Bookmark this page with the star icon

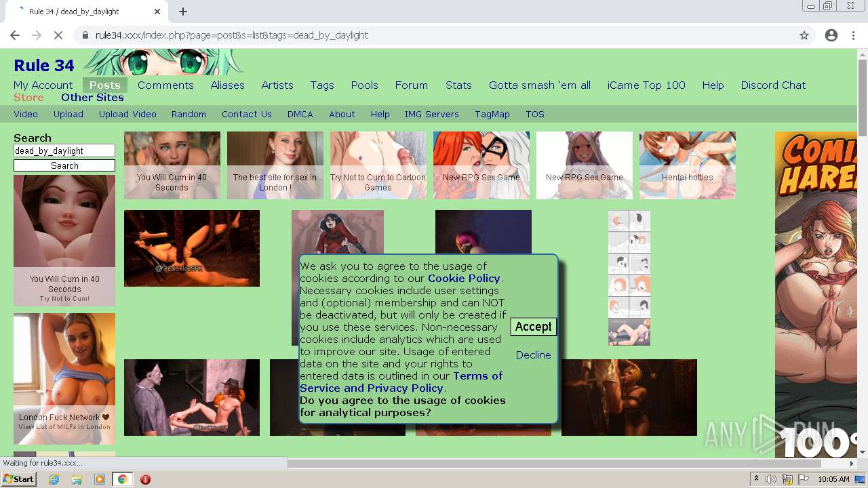click(804, 35)
